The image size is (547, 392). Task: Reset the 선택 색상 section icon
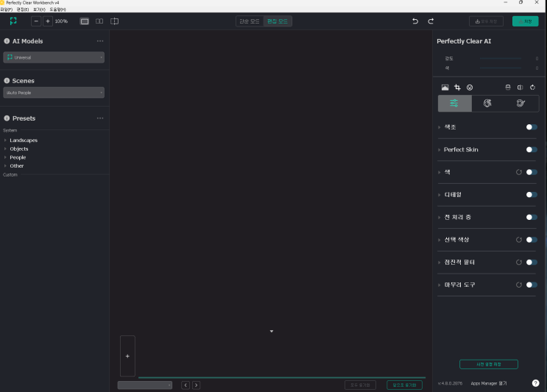coord(519,240)
